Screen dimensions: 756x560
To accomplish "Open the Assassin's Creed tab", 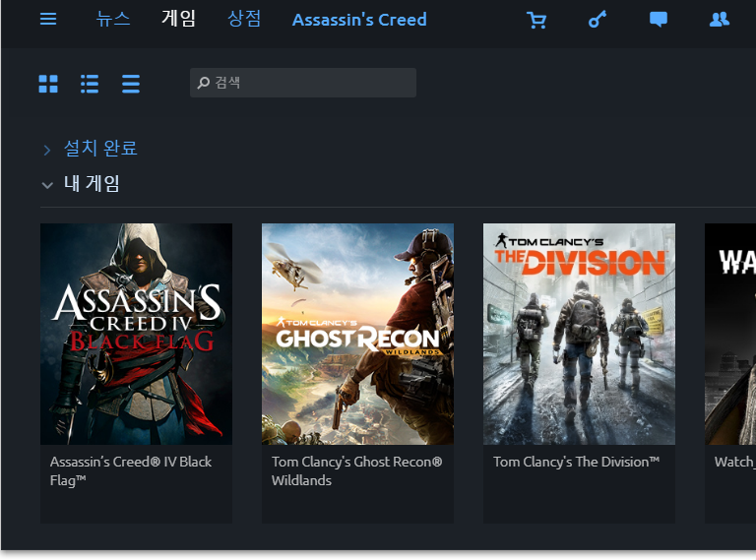I will coord(359,20).
